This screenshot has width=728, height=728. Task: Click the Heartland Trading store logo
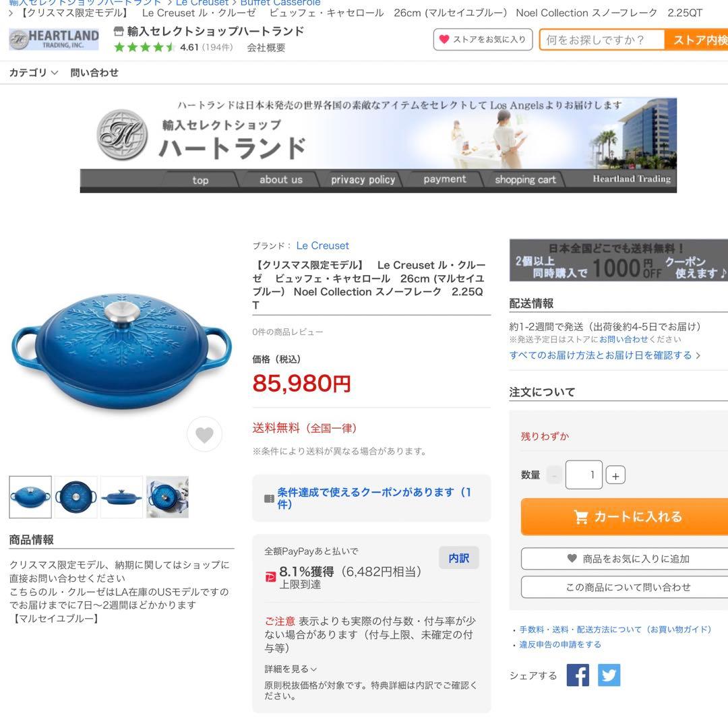pos(54,39)
